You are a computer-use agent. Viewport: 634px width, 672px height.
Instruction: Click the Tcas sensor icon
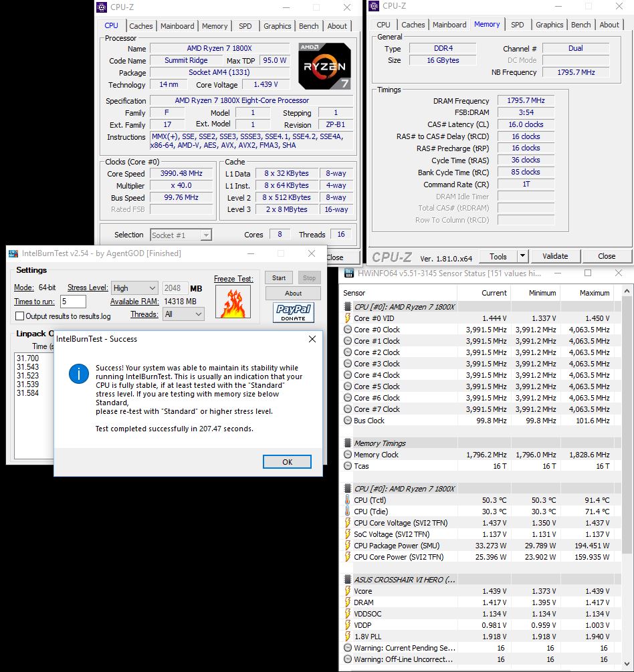coord(348,466)
